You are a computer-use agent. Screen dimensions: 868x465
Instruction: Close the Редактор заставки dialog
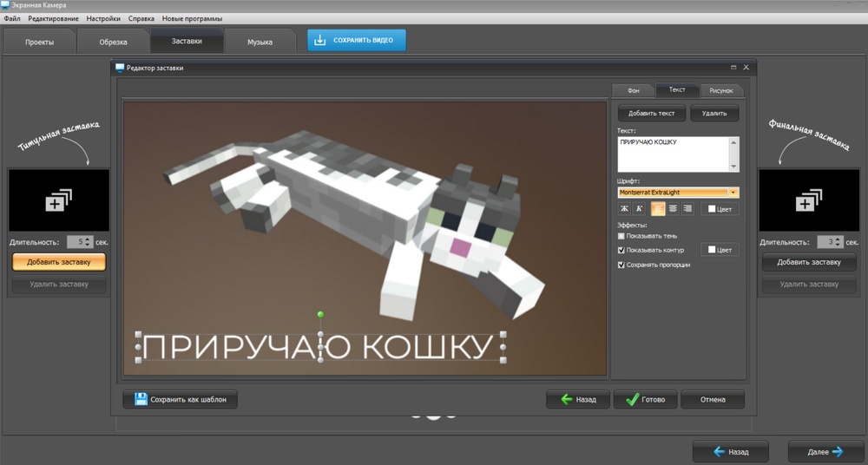pyautogui.click(x=746, y=67)
